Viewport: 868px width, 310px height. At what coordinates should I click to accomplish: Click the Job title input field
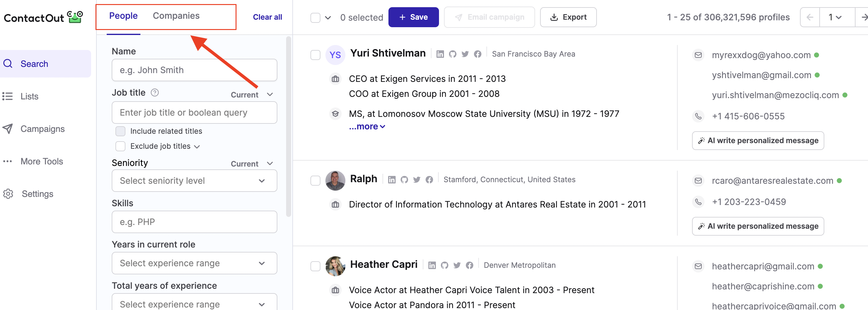[x=194, y=113]
